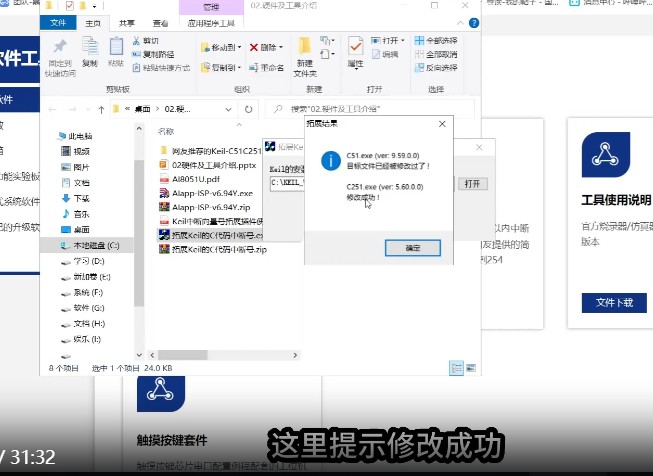Click the up-directory arrow
The image size is (653, 476).
101,110
